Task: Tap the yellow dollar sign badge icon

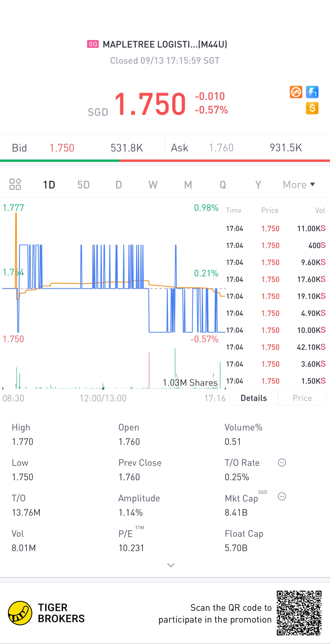Action: 312,108
